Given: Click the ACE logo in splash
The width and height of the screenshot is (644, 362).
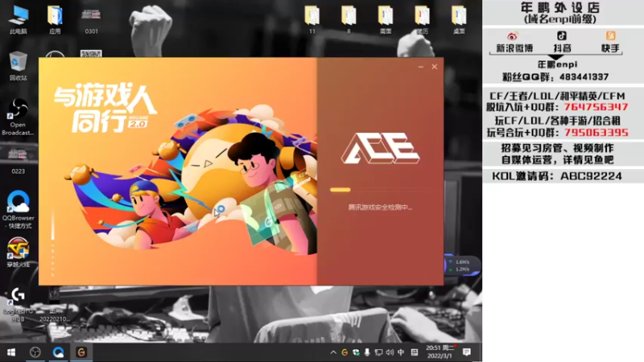Looking at the screenshot, I should point(380,148).
